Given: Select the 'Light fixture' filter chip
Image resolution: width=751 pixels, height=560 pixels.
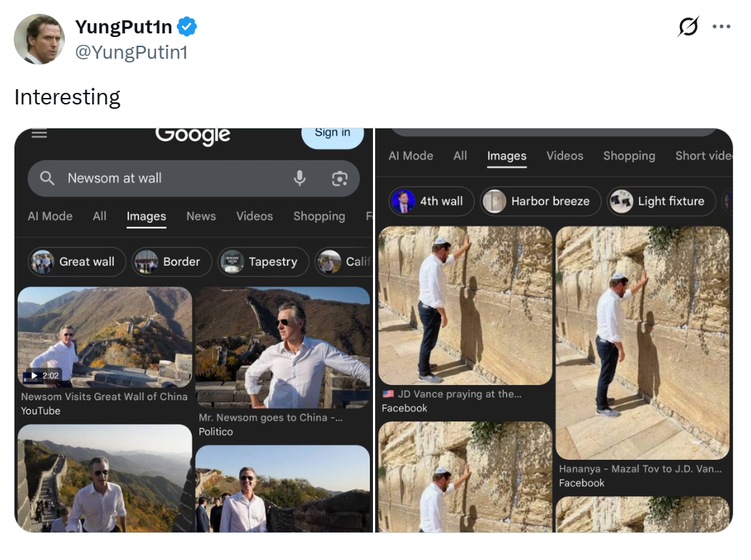Looking at the screenshot, I should (x=661, y=201).
